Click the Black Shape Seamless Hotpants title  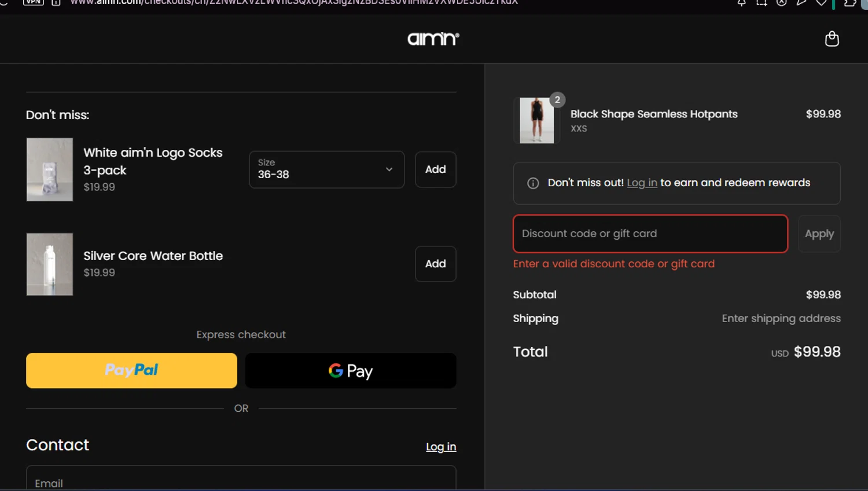654,114
